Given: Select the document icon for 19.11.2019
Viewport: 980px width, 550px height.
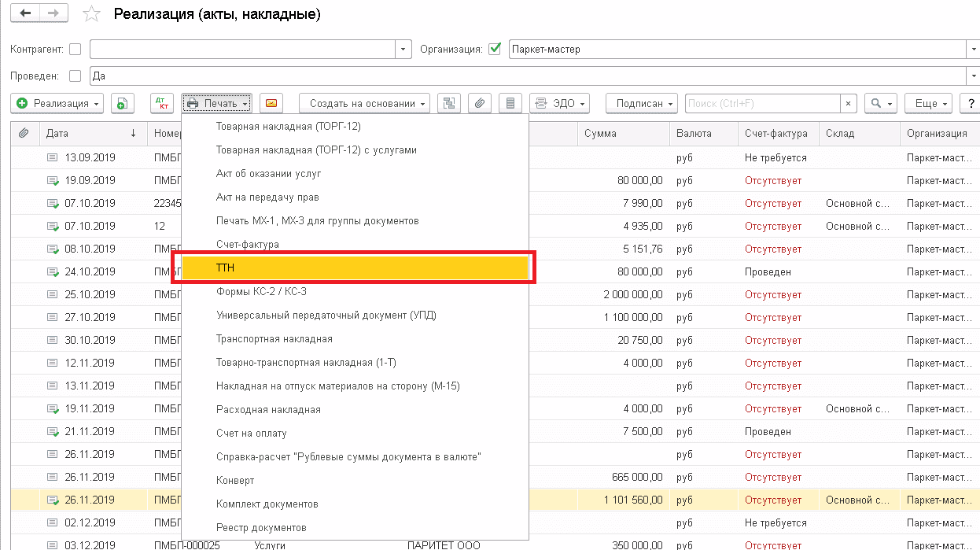Looking at the screenshot, I should click(53, 408).
